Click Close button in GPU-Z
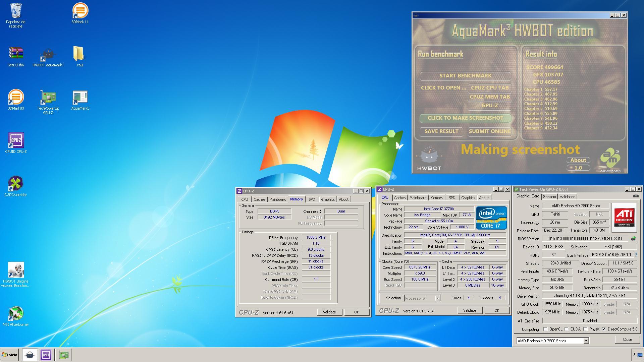Image resolution: width=644 pixels, height=362 pixels. click(628, 340)
